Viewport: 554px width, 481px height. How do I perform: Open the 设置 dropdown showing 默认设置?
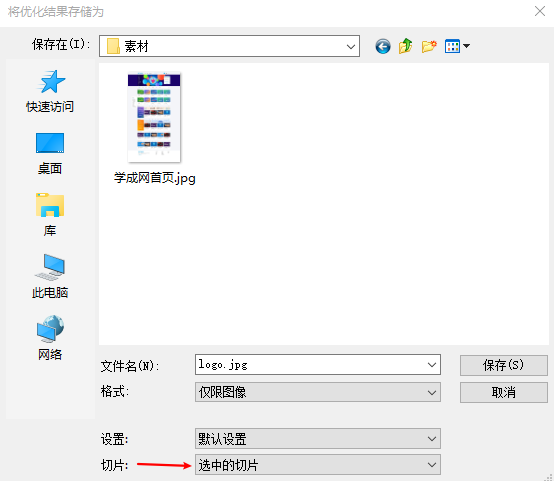tap(318, 439)
